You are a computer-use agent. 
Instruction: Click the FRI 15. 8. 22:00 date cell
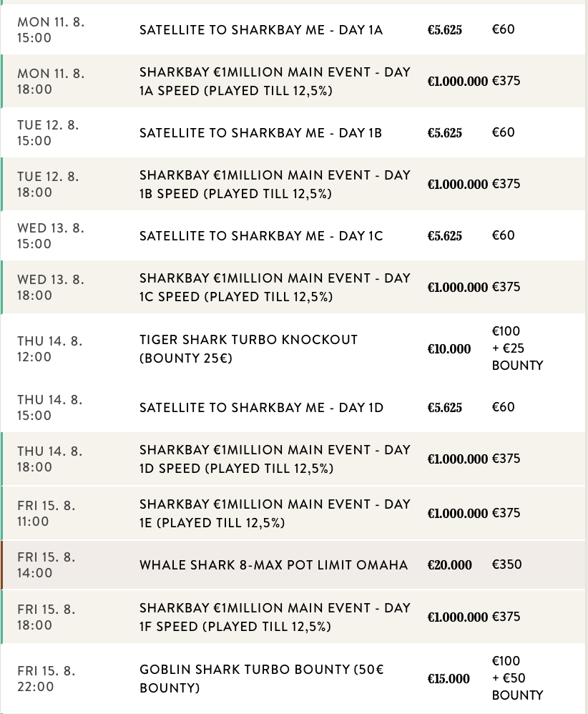coord(46,679)
